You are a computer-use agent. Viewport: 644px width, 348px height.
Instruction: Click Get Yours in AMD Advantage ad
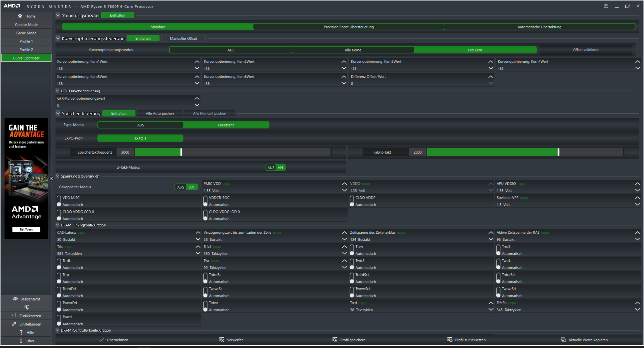pos(26,229)
